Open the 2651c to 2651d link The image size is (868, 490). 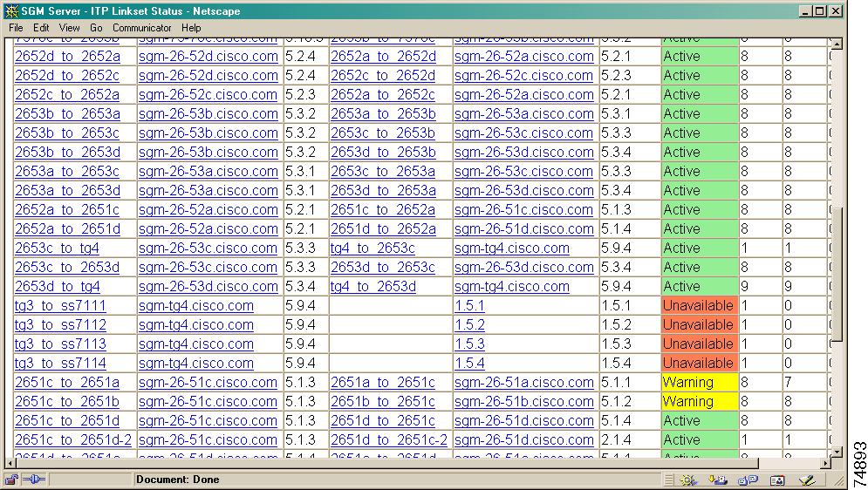click(x=67, y=421)
